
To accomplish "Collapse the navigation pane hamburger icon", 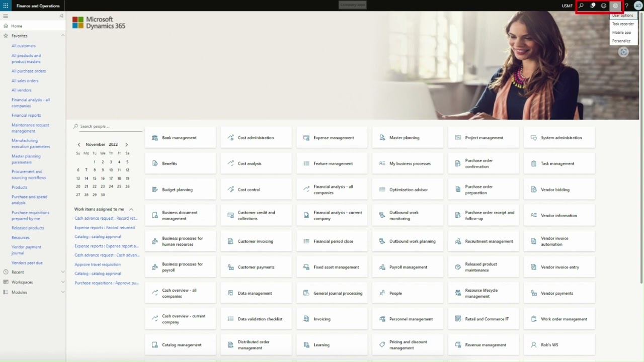I will coord(6,16).
